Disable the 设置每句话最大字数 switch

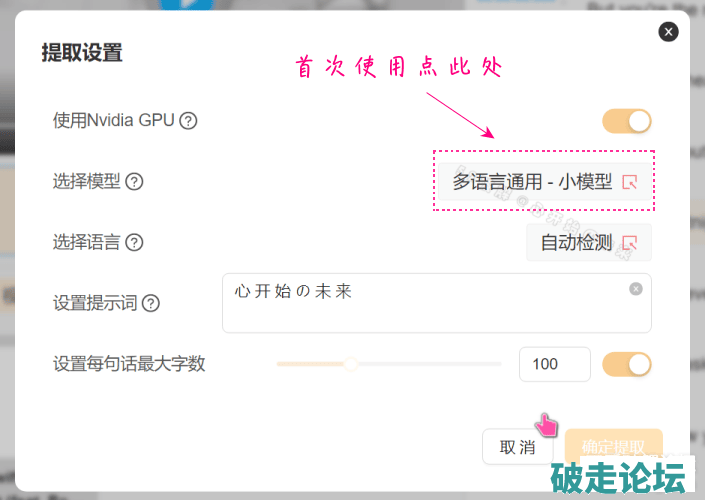pyautogui.click(x=627, y=364)
